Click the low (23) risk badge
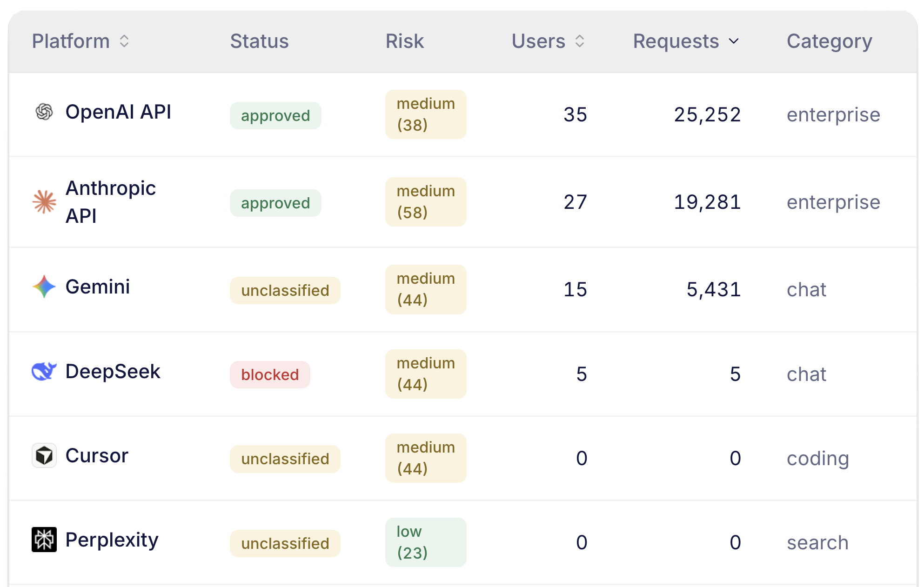 point(426,542)
